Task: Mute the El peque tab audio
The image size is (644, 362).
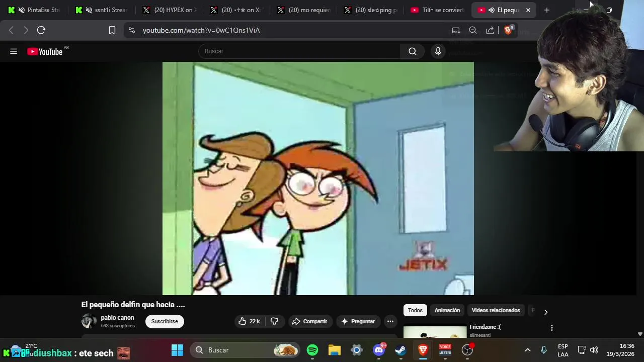Action: point(492,10)
